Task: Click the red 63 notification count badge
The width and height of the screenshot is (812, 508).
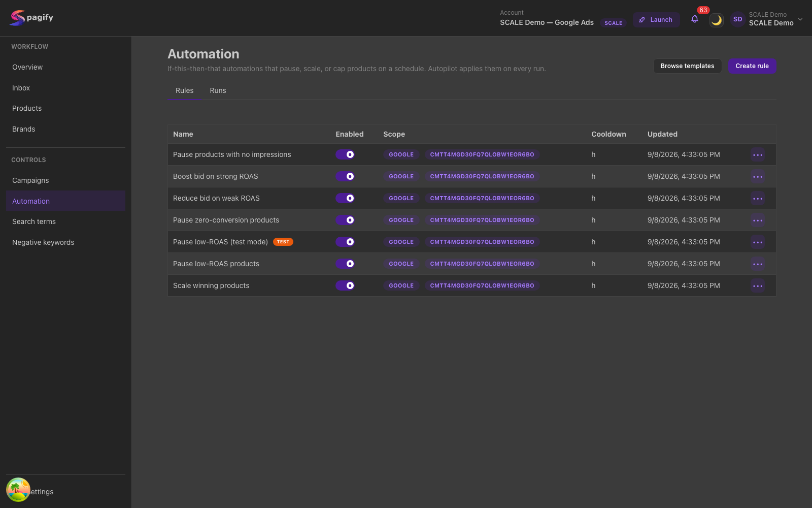Action: click(x=703, y=10)
